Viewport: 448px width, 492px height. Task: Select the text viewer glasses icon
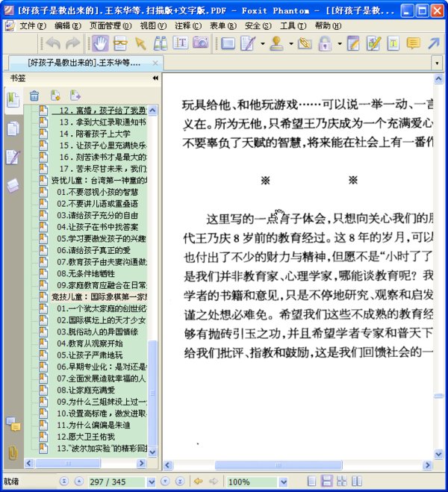[120, 43]
